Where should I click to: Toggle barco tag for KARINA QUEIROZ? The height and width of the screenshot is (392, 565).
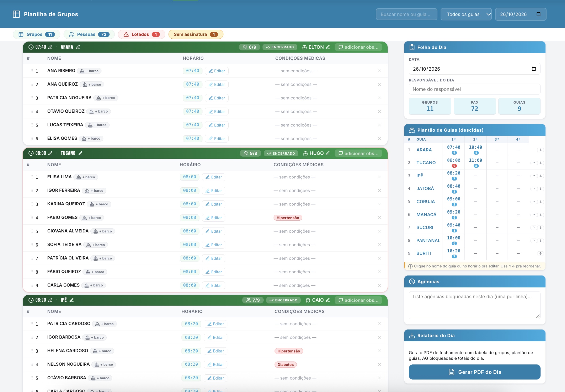[x=99, y=204]
